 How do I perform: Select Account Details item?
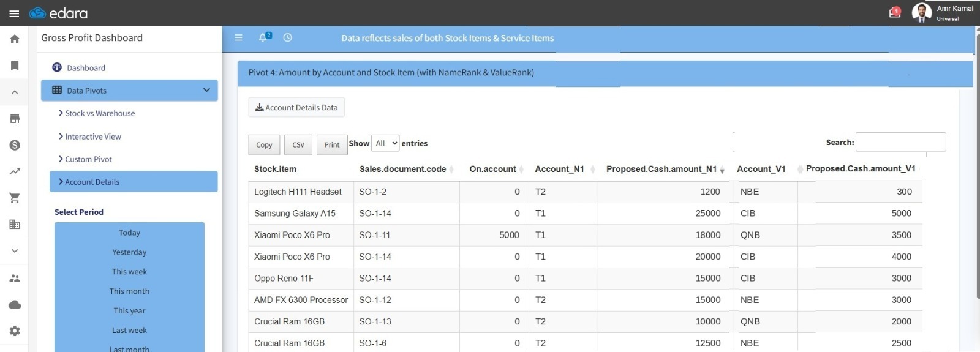pos(134,182)
